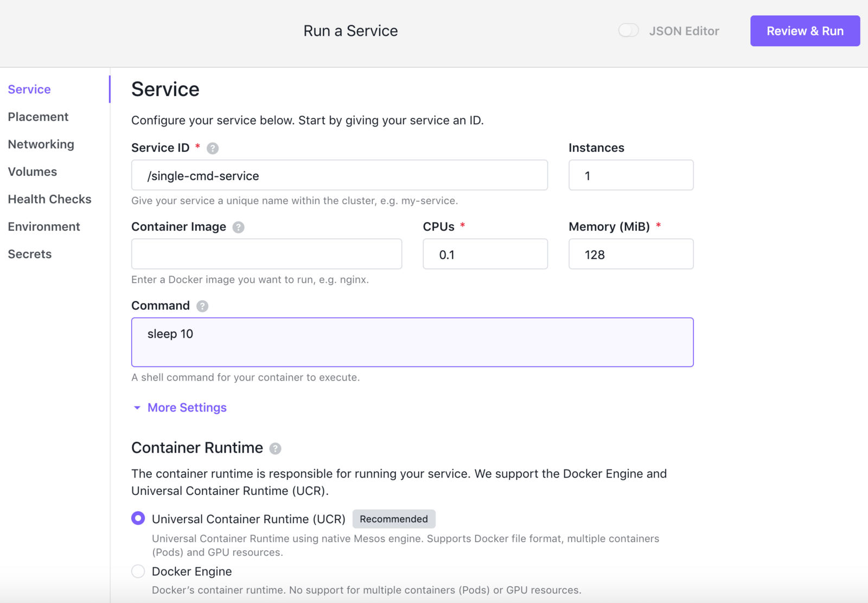Open the Command help icon

[202, 306]
